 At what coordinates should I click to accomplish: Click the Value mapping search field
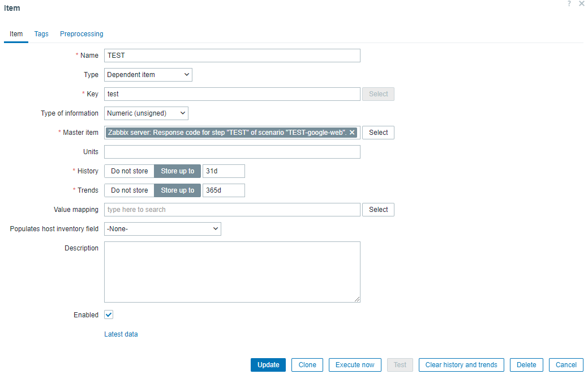point(232,210)
